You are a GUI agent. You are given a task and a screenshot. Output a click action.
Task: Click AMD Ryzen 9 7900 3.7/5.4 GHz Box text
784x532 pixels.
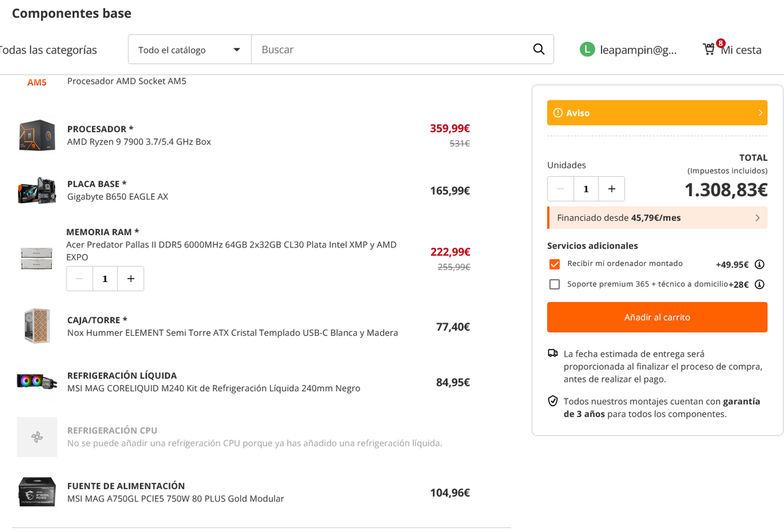(x=139, y=142)
